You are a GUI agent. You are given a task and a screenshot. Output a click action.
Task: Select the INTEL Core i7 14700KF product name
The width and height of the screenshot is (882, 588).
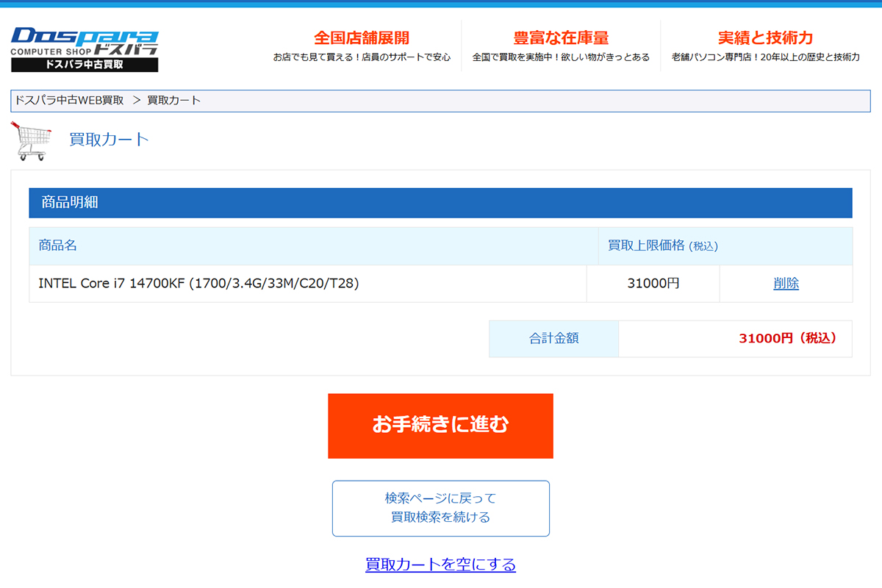point(198,283)
